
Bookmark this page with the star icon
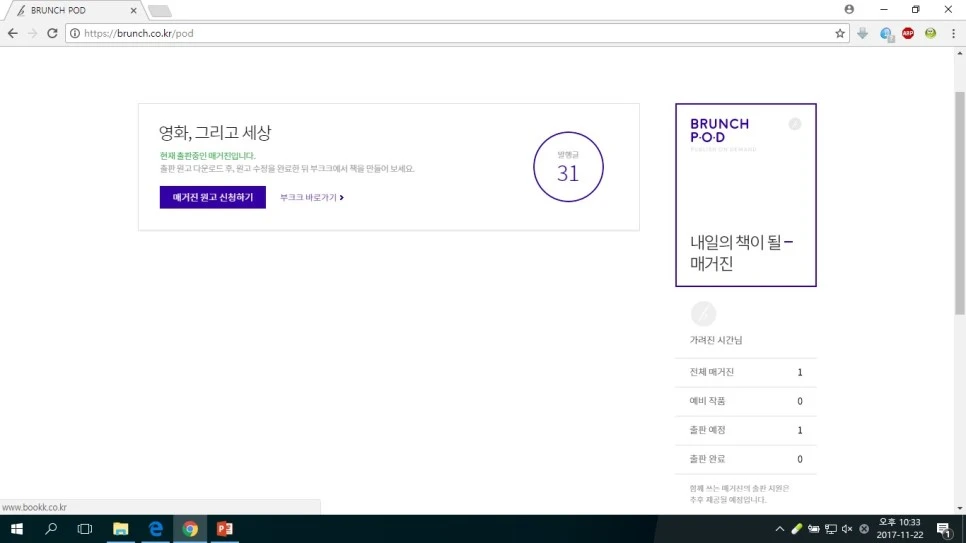840,33
